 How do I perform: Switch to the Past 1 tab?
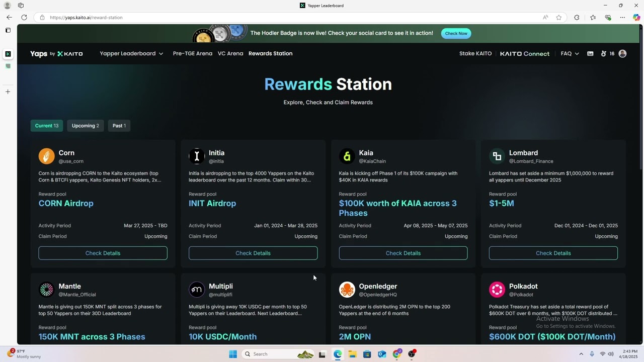pyautogui.click(x=119, y=126)
